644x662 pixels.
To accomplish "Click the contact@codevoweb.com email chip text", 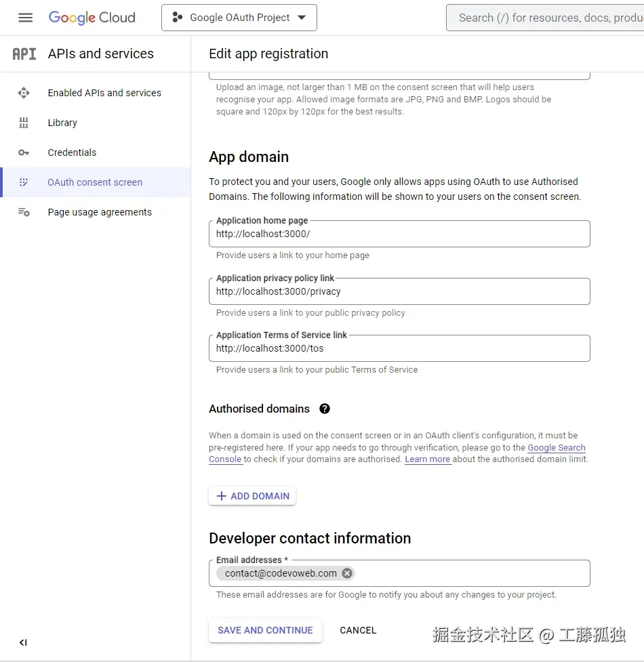I will tap(281, 573).
